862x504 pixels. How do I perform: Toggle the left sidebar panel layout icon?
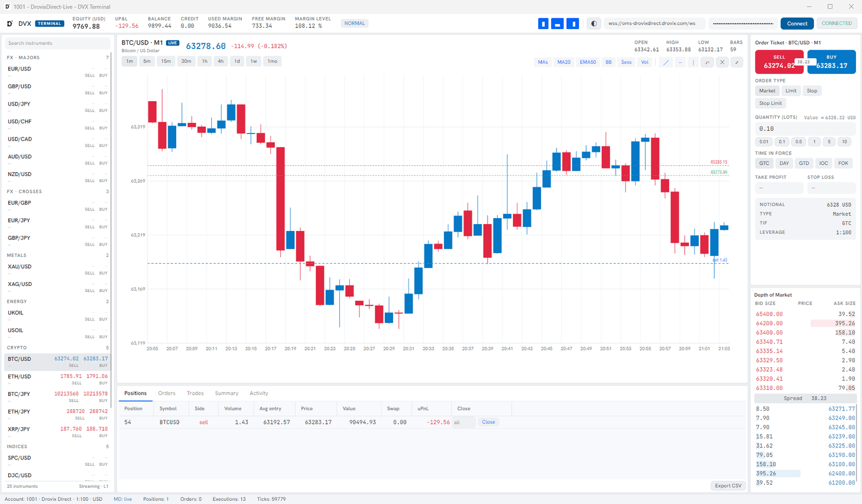pos(543,24)
